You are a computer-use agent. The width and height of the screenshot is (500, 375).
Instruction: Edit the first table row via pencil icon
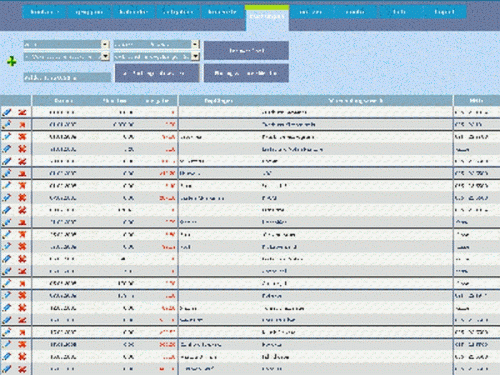point(7,112)
